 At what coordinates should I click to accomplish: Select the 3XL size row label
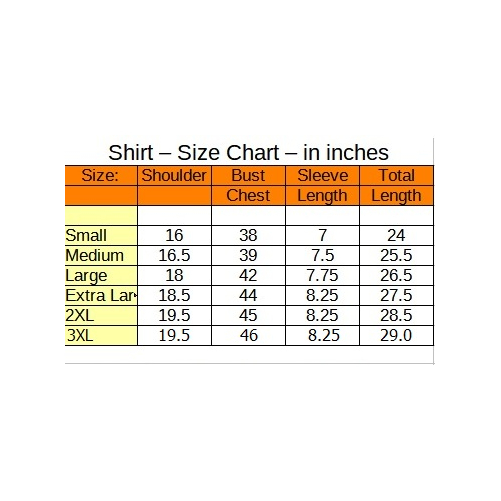(x=101, y=336)
